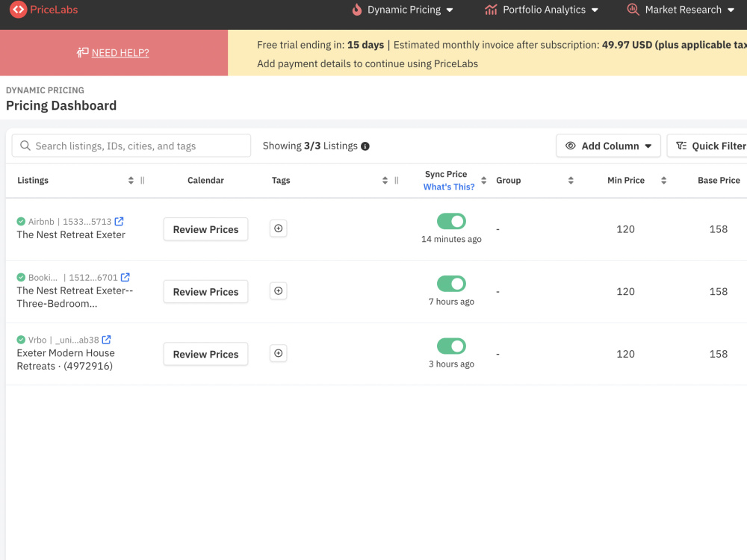747x560 pixels.
Task: Click the Base Price column header
Action: pyautogui.click(x=719, y=181)
